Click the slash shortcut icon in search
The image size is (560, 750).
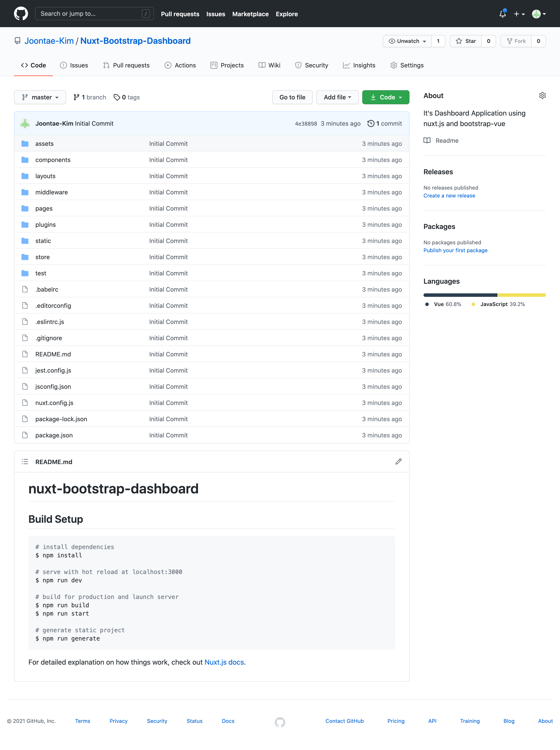pos(146,14)
